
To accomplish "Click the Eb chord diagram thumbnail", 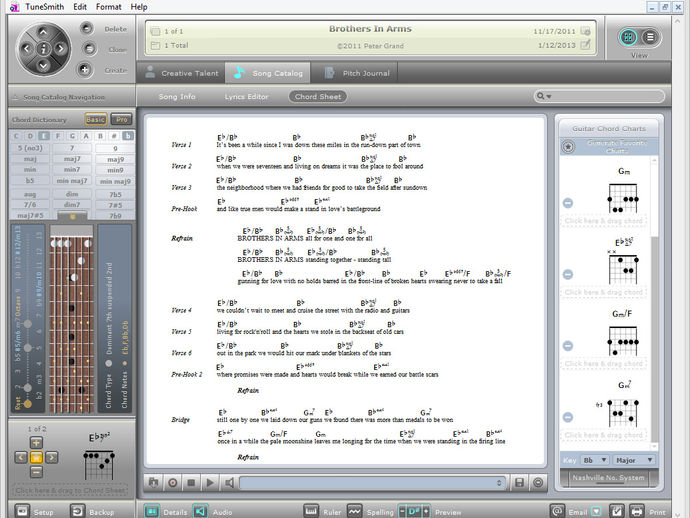I will click(99, 464).
